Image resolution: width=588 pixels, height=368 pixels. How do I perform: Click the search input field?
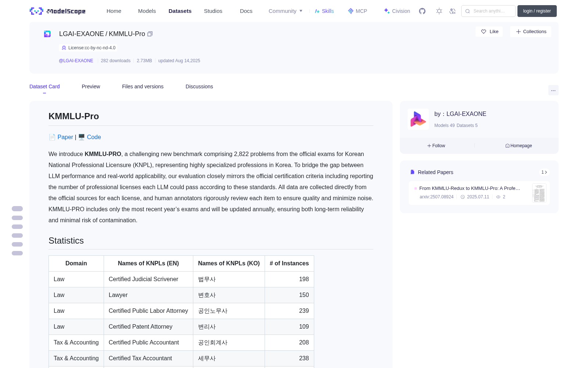coord(488,11)
